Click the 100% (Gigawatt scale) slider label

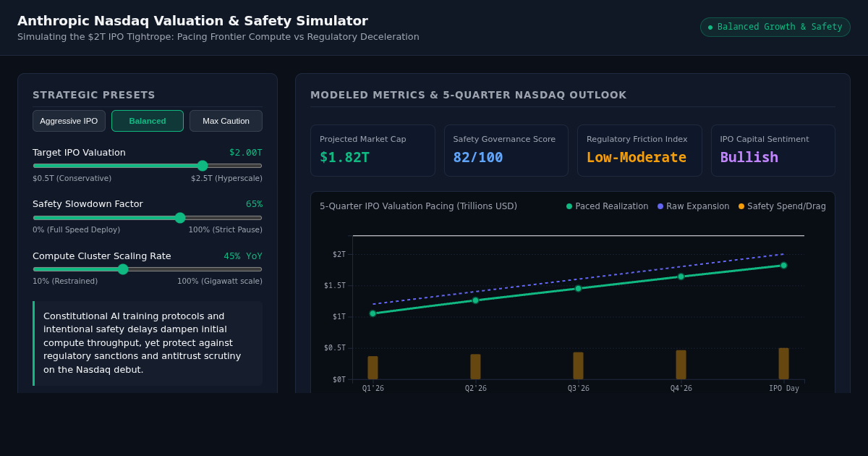[x=220, y=281]
